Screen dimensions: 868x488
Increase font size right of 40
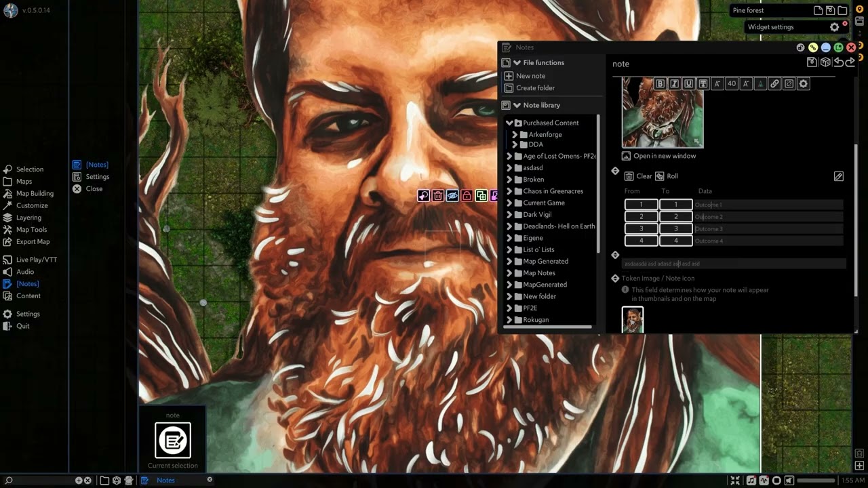pos(746,83)
